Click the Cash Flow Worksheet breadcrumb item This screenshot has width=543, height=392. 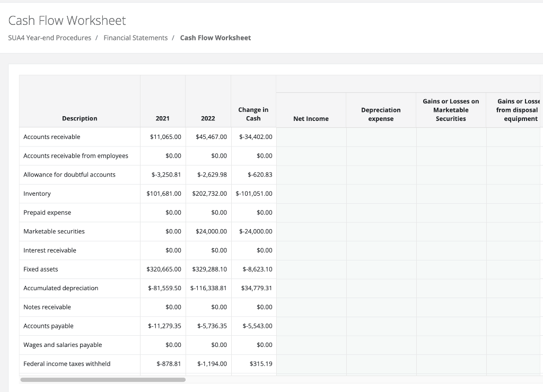pos(215,38)
